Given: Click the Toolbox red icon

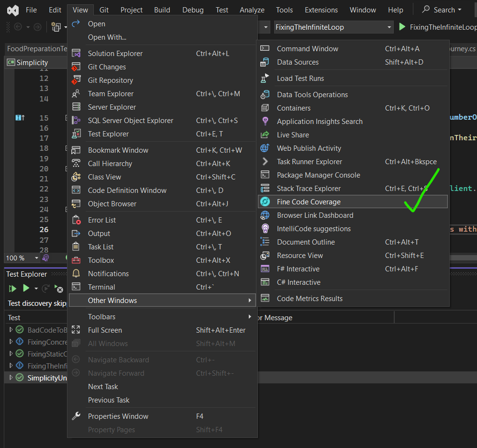Looking at the screenshot, I should click(x=76, y=260).
